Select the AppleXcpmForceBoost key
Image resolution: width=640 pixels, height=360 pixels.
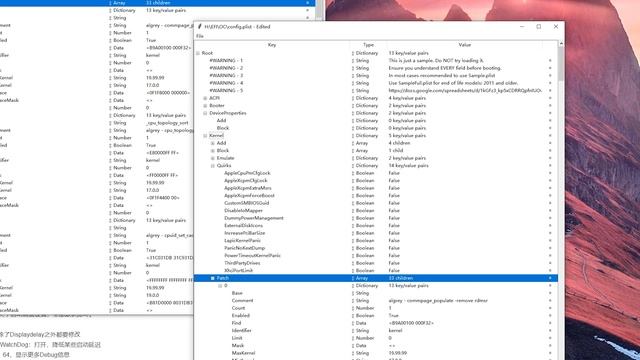coord(249,196)
